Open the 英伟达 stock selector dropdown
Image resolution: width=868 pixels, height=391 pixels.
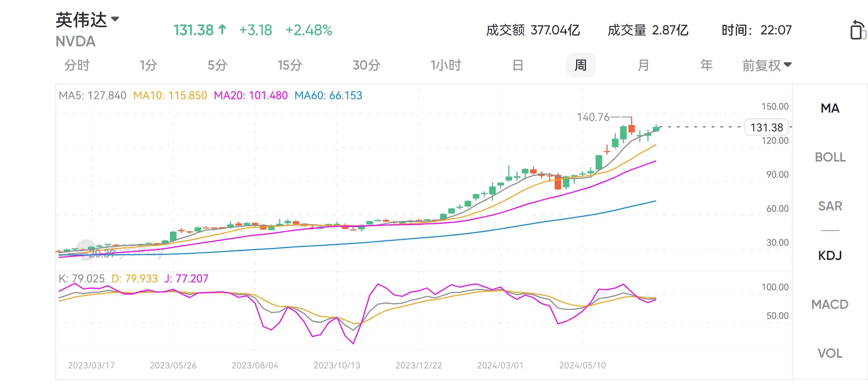click(x=87, y=20)
